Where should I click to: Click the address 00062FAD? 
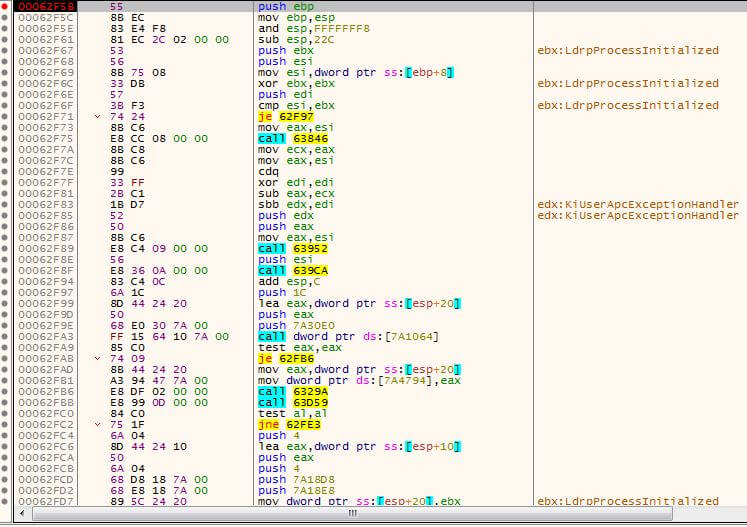pyautogui.click(x=46, y=370)
